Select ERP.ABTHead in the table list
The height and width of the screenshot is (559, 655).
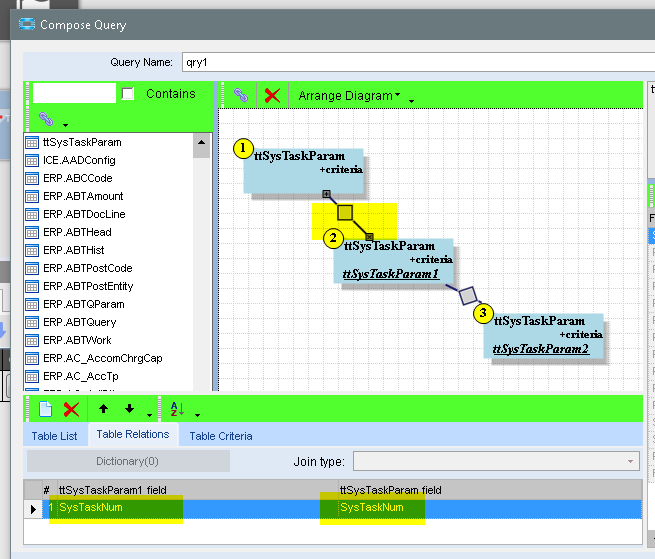pyautogui.click(x=77, y=232)
